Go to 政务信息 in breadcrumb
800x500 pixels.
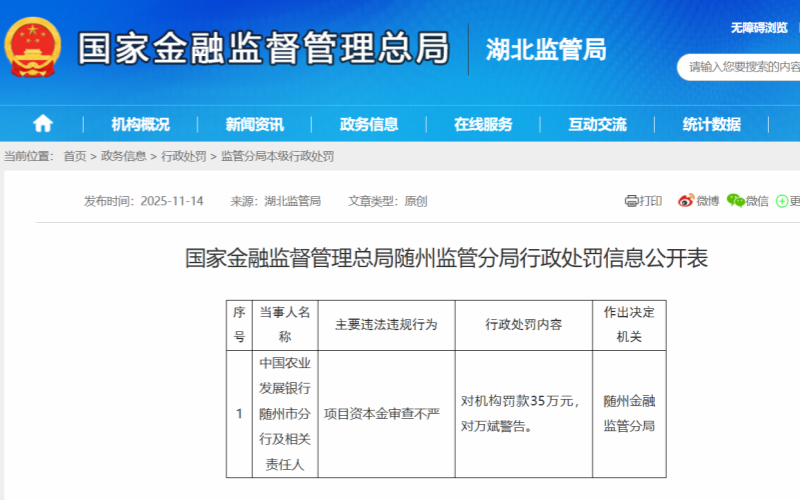tap(123, 156)
